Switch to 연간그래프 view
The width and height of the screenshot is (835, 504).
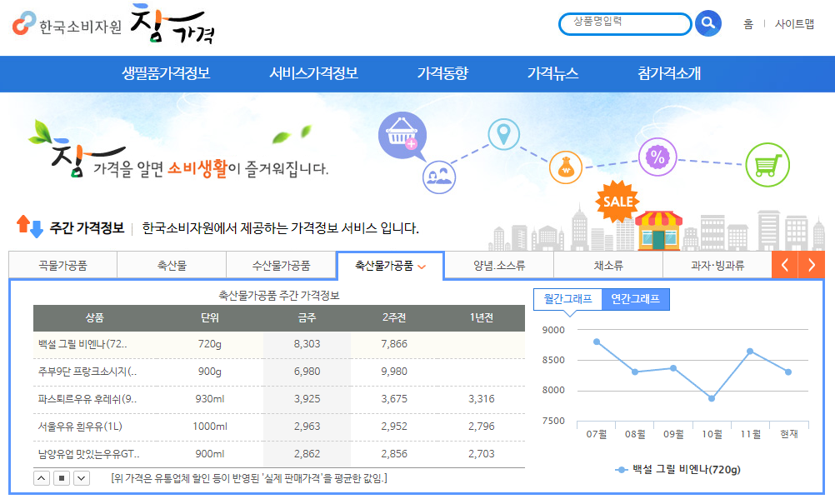(x=635, y=299)
